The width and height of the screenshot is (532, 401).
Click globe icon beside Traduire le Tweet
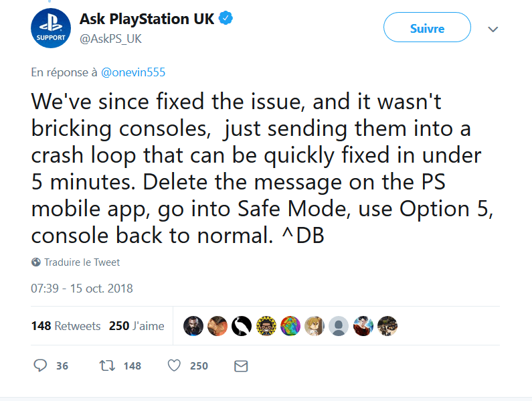(36, 262)
